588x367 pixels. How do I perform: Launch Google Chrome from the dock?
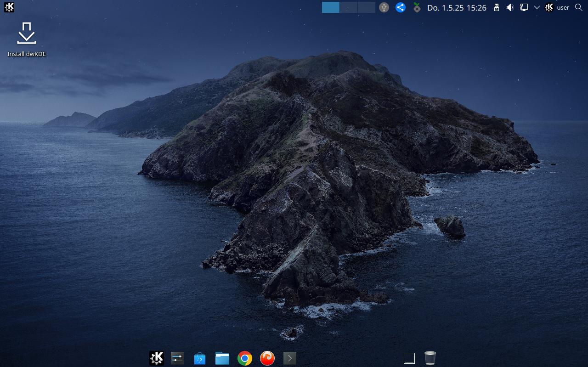click(x=245, y=358)
